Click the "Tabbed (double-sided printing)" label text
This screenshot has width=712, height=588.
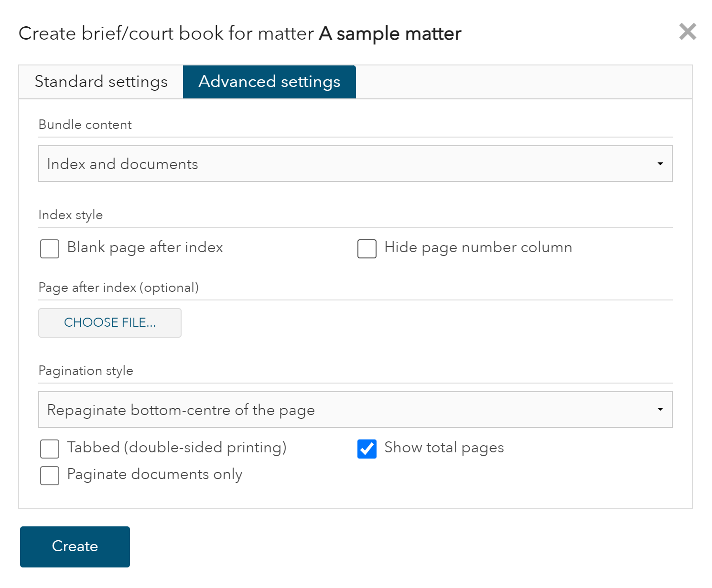point(176,448)
